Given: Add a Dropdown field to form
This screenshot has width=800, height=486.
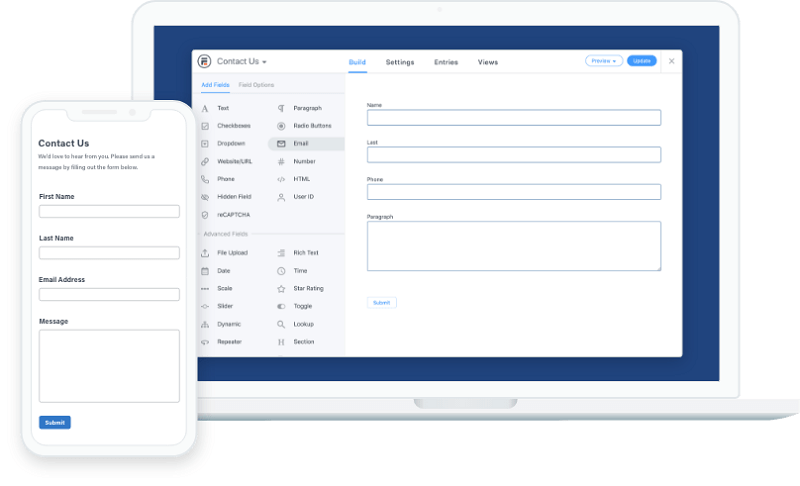Looking at the screenshot, I should (x=230, y=144).
